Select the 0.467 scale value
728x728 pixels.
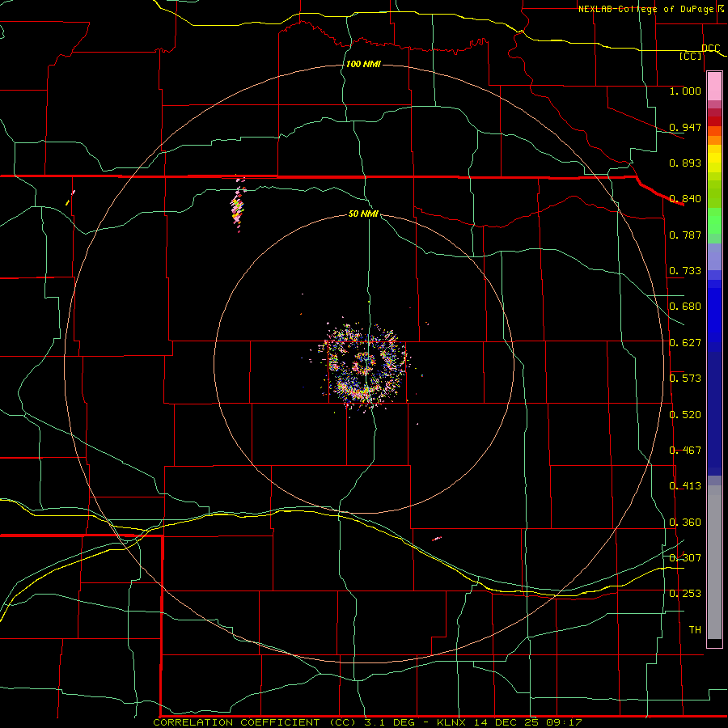pos(685,451)
